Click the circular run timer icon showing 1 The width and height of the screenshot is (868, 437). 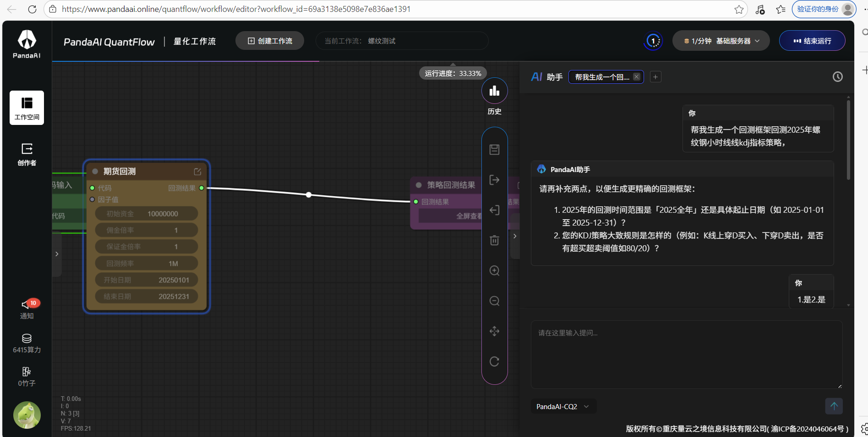tap(653, 41)
